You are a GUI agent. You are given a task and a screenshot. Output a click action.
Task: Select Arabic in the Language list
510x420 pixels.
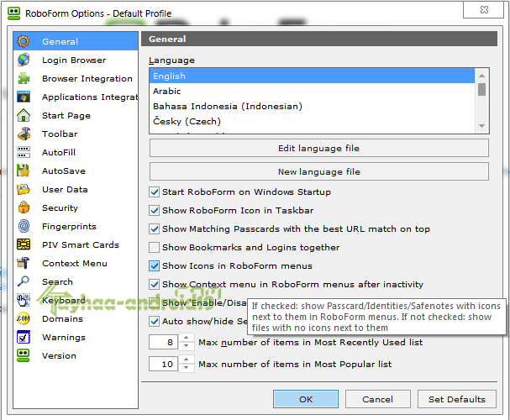click(x=312, y=91)
